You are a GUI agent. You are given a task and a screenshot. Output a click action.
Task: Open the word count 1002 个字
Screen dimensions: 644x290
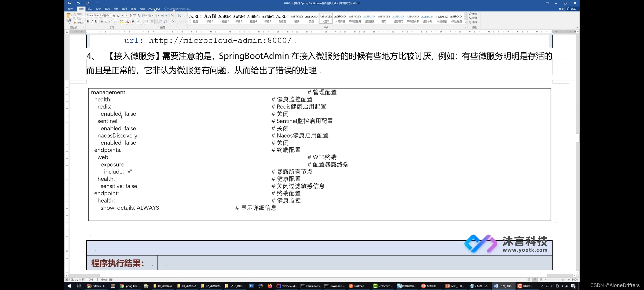click(x=93, y=280)
